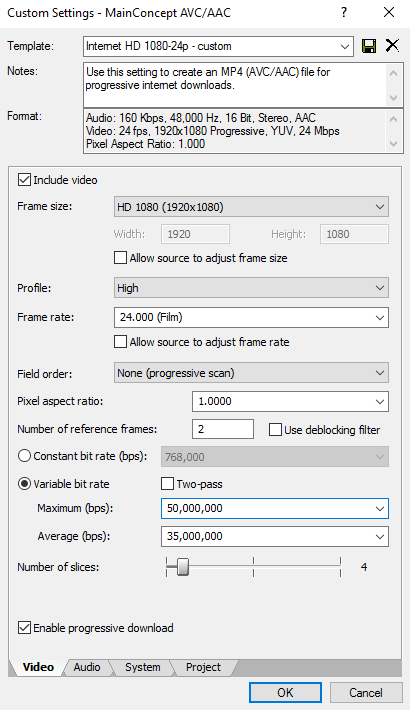410x710 pixels.
Task: Click the Notes scrollbar up arrow
Action: pos(394,72)
